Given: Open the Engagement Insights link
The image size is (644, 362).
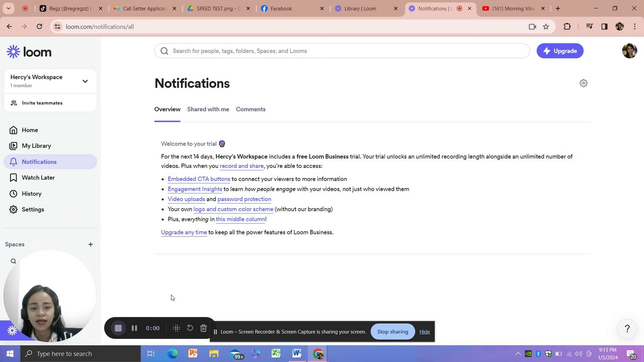Looking at the screenshot, I should click(195, 189).
